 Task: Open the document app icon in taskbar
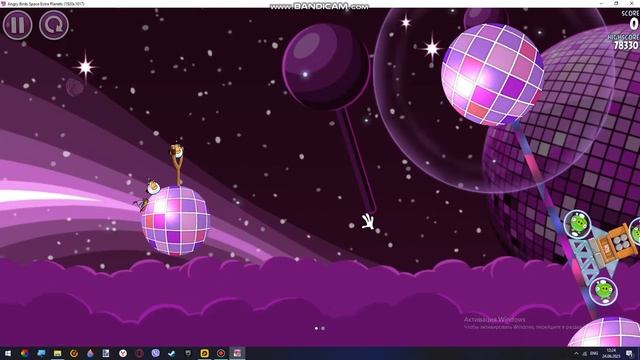106,353
